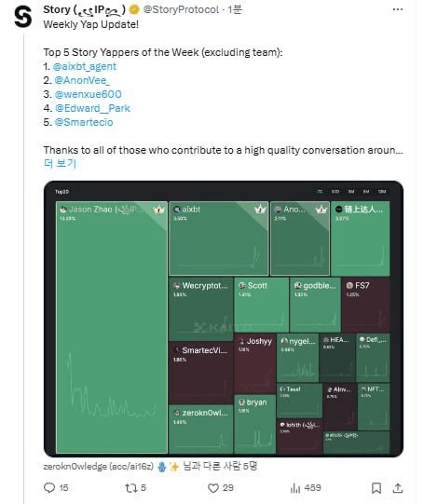Expand tweet with 더 보기 link
The width and height of the screenshot is (437, 504).
(x=61, y=163)
